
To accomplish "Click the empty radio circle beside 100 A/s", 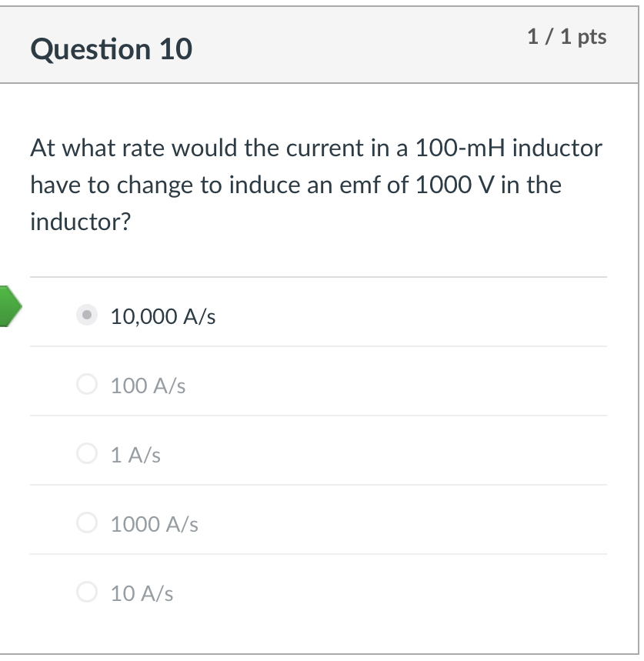I will point(86,384).
